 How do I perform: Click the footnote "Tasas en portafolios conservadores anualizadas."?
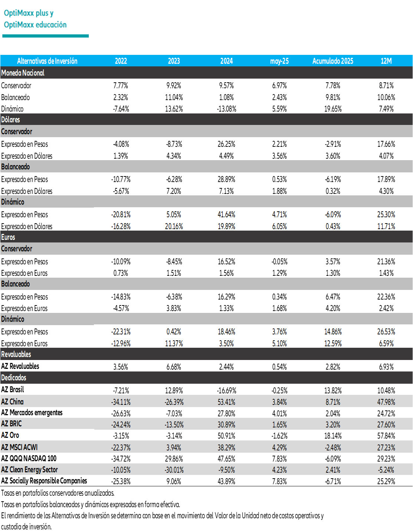[58, 493]
